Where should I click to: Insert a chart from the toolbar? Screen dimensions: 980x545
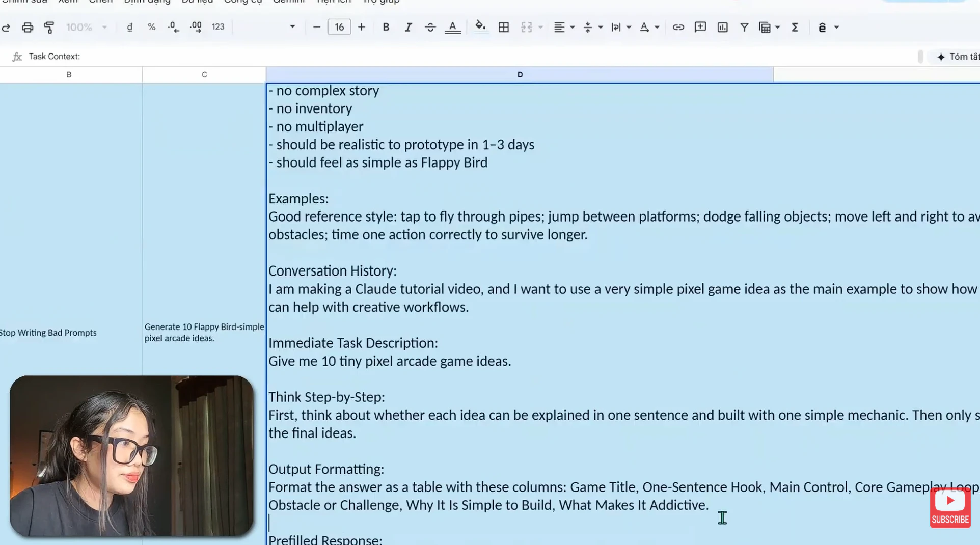(x=722, y=28)
